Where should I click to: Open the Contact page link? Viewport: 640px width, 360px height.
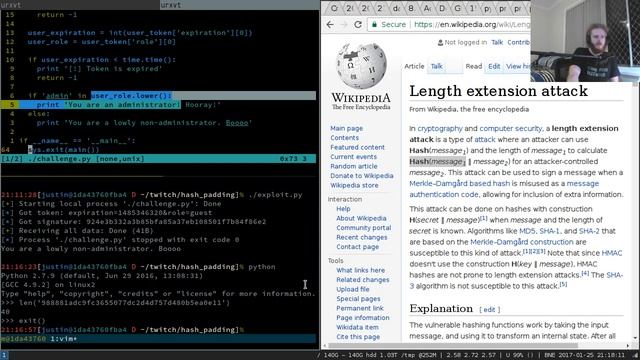click(x=358, y=247)
